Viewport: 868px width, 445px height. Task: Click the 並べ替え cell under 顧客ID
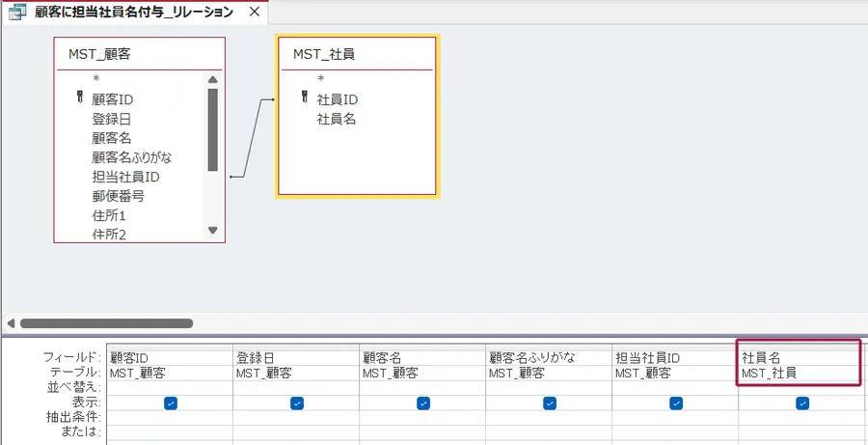[x=170, y=387]
